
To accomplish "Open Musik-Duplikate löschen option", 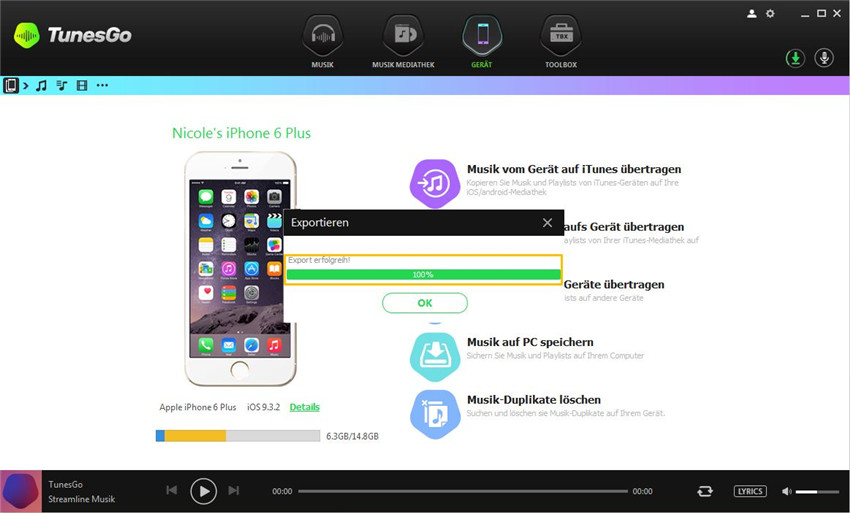I will point(534,400).
